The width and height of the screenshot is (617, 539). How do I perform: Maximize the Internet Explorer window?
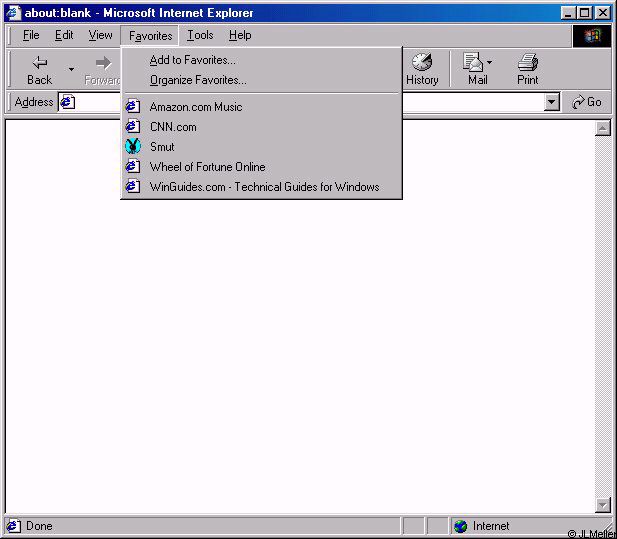point(584,13)
